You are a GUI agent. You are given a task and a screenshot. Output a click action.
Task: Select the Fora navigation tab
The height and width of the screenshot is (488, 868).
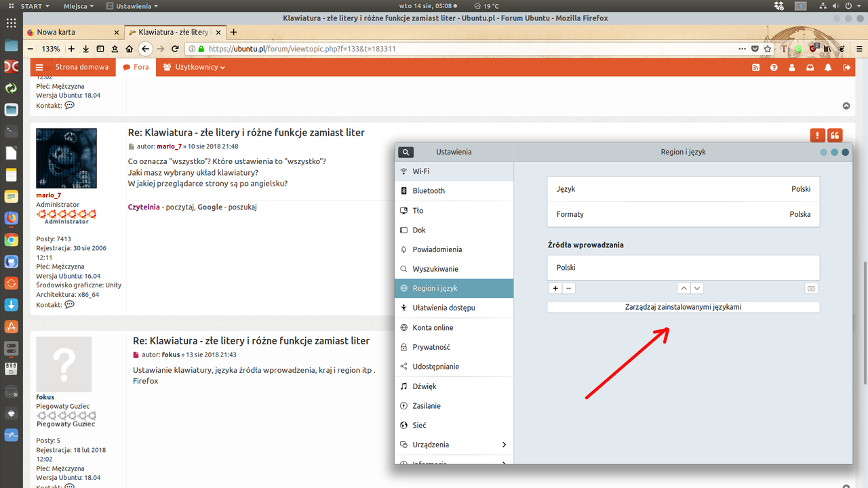coord(136,67)
